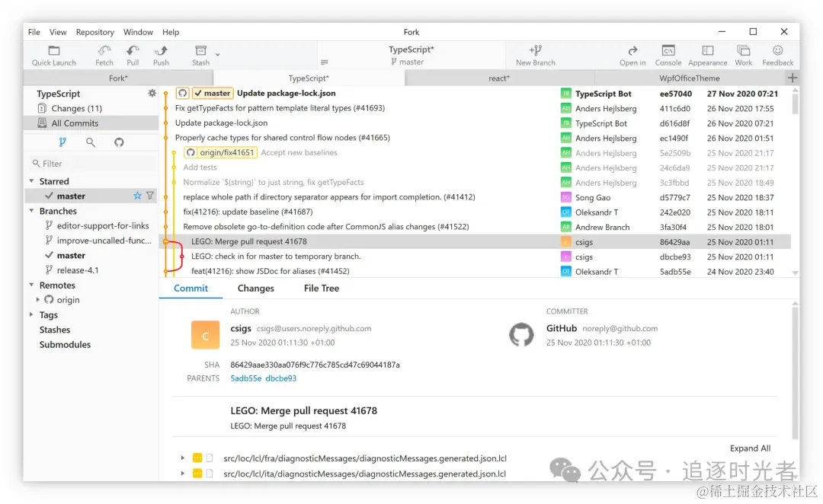Viewport: 823px width, 504px height.
Task: Switch to the File Tree tab
Action: click(322, 288)
